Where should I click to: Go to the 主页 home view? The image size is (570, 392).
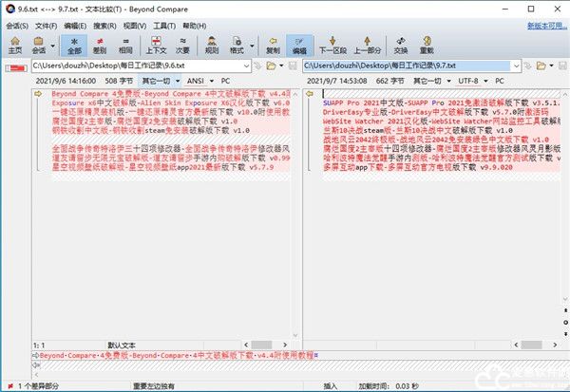click(15, 46)
